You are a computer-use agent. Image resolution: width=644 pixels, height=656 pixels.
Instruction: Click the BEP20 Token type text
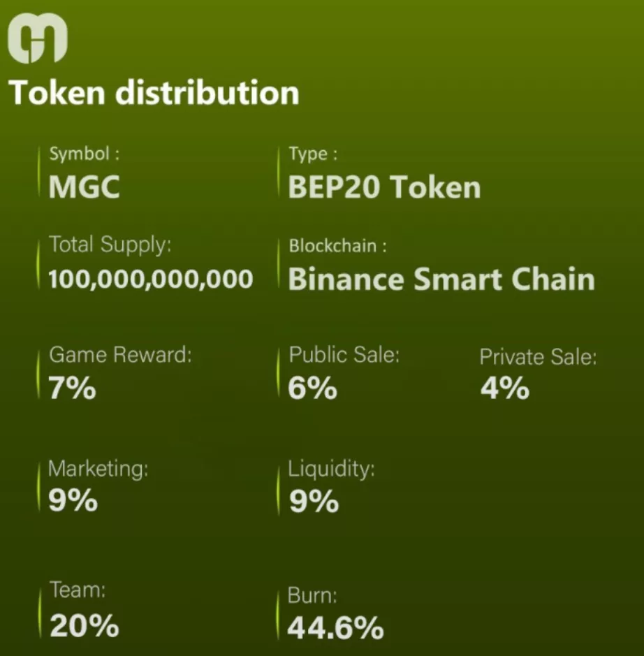click(x=385, y=187)
